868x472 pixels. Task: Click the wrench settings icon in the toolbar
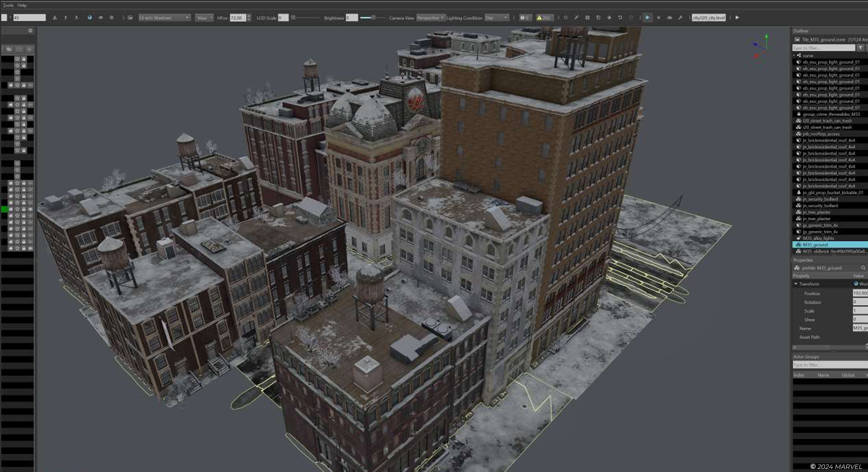680,18
